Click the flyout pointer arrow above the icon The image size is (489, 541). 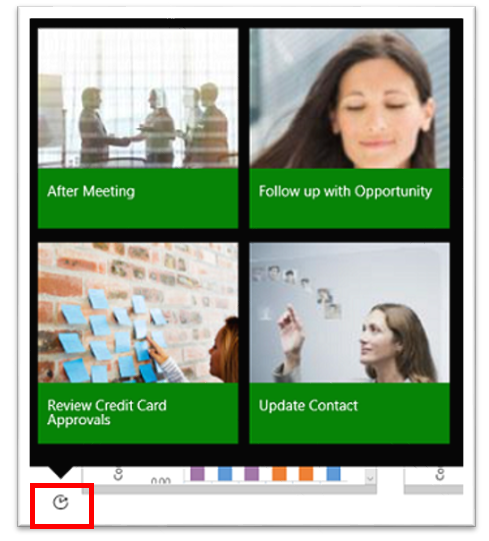coord(61,473)
